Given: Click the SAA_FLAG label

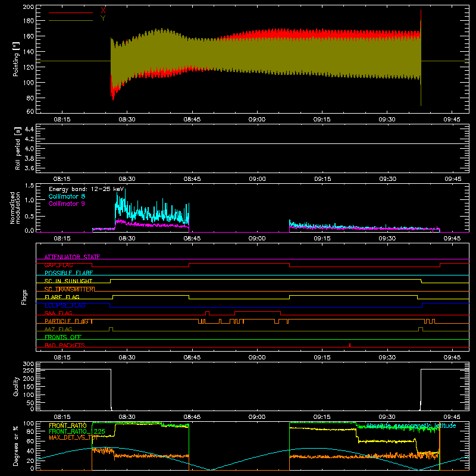Looking at the screenshot, I should pos(58,313).
